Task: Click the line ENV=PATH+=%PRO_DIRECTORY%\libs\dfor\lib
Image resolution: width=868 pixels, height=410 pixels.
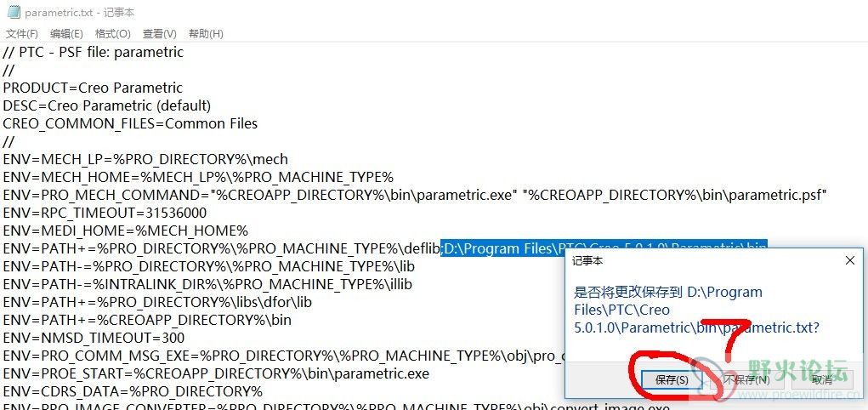Action: (157, 302)
